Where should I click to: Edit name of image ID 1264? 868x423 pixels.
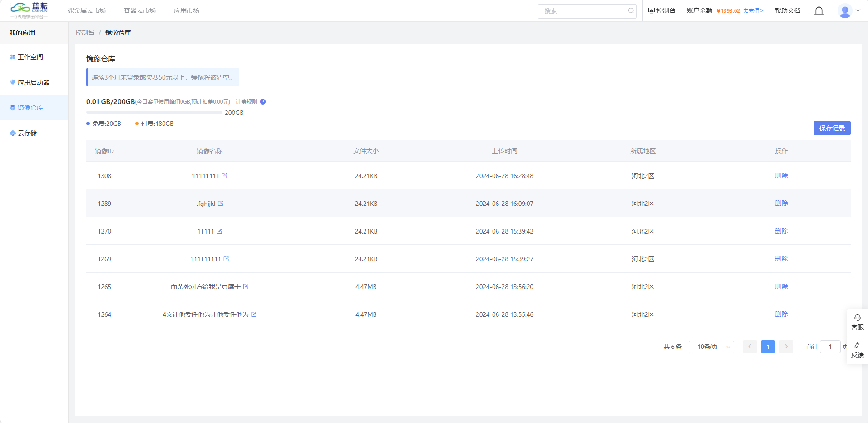[x=254, y=314]
